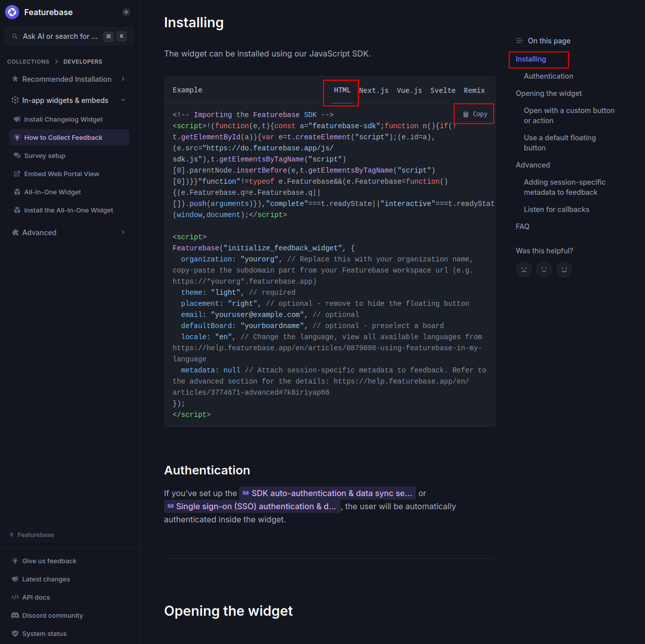Click the API docs code icon

click(15, 598)
